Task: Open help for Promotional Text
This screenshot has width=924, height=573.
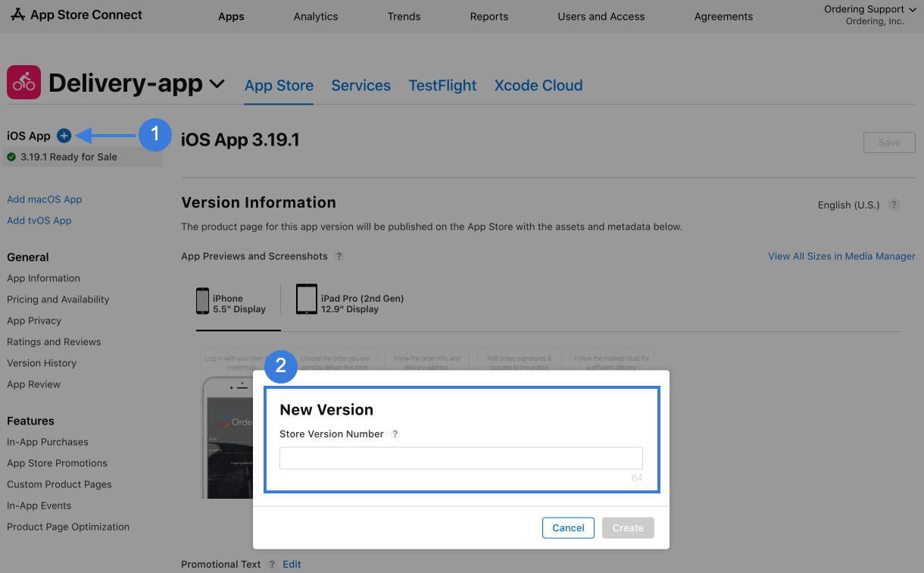Action: (x=272, y=565)
